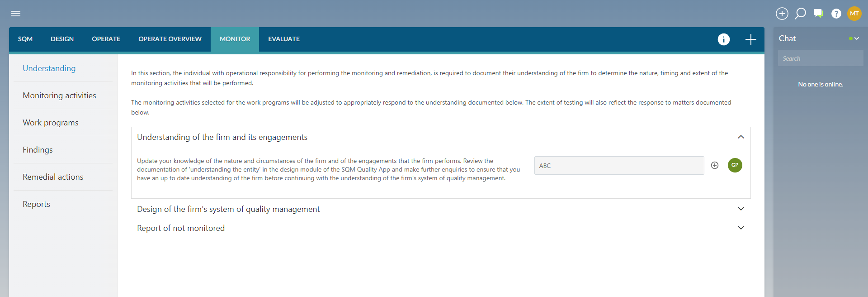
Task: Open the MT user avatar
Action: pyautogui.click(x=854, y=14)
